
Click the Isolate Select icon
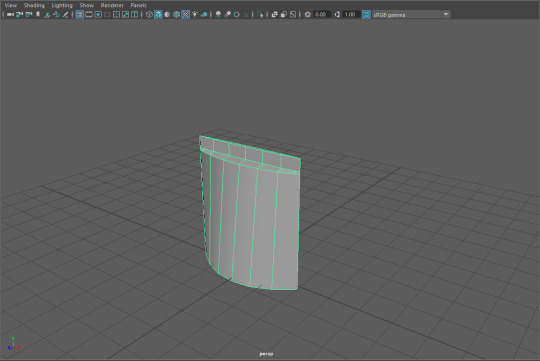tap(260, 14)
